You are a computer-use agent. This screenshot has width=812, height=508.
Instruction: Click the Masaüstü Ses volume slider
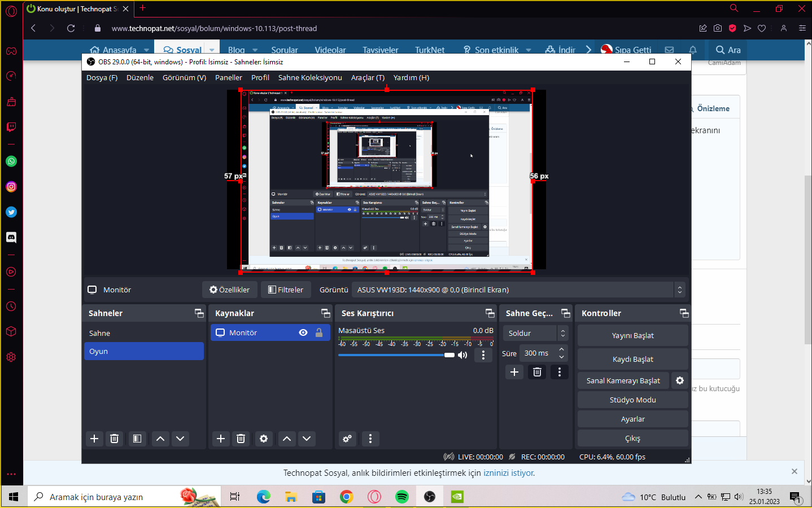tap(395, 355)
